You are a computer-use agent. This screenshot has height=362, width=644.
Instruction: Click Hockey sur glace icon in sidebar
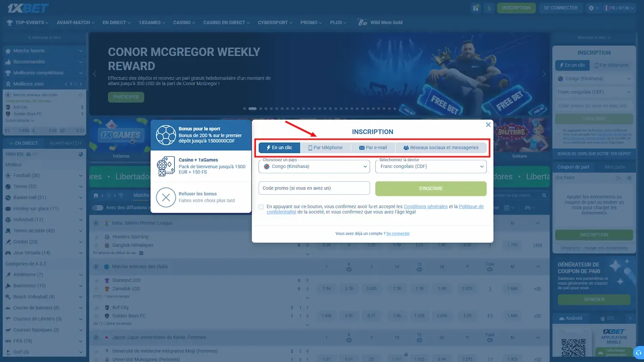8,209
